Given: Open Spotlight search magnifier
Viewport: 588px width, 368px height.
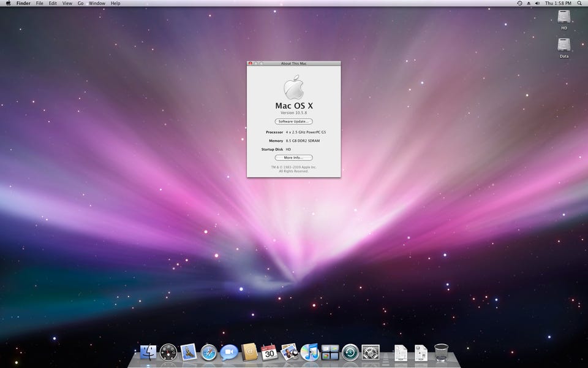Looking at the screenshot, I should pos(579,4).
